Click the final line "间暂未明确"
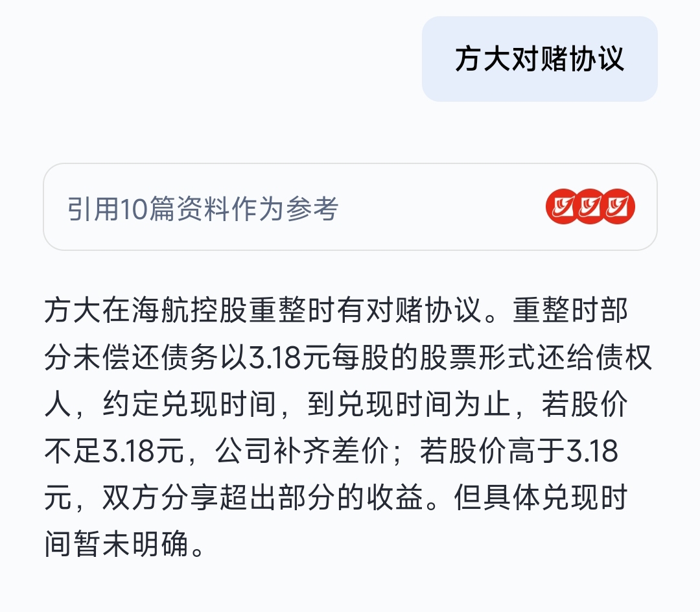 coord(116,544)
